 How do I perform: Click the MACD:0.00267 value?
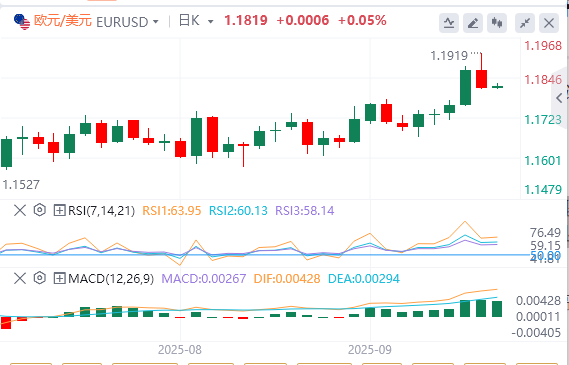[204, 279]
